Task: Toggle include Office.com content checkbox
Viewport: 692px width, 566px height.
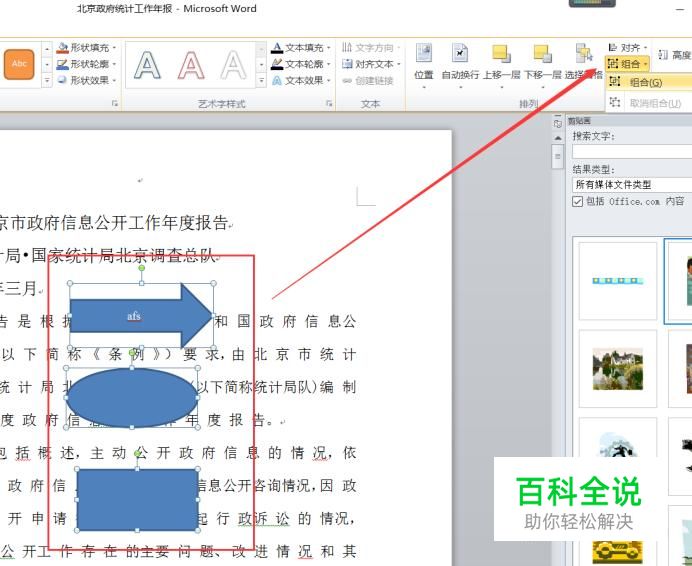Action: 577,202
